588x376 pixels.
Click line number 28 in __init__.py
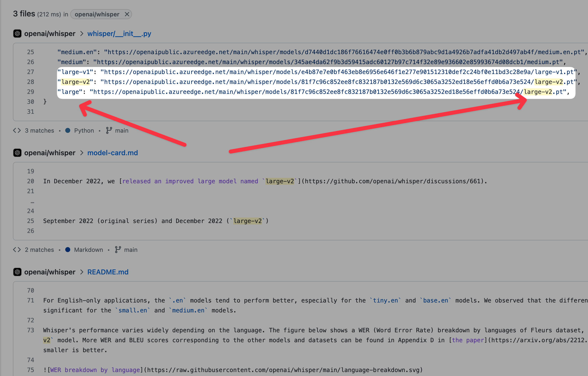[x=31, y=82]
